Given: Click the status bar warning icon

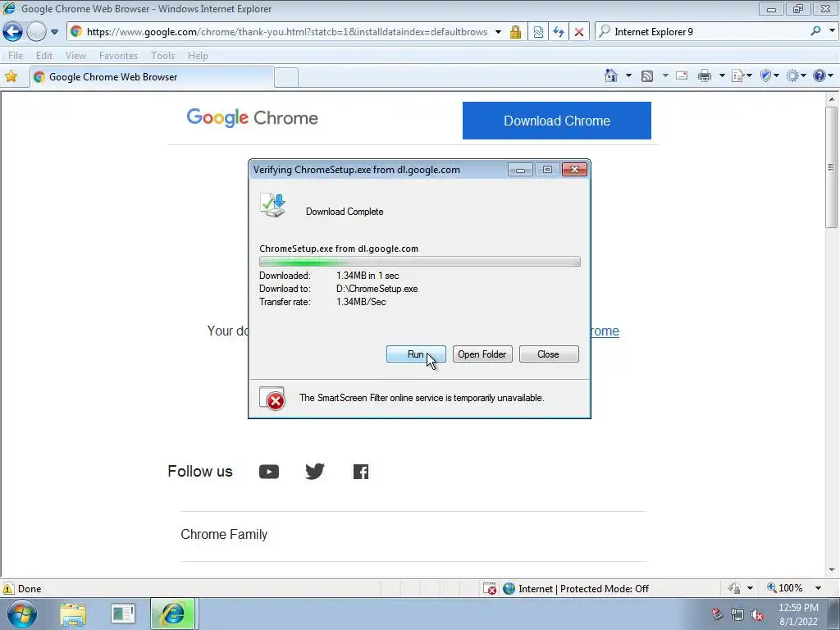Looking at the screenshot, I should point(8,588).
